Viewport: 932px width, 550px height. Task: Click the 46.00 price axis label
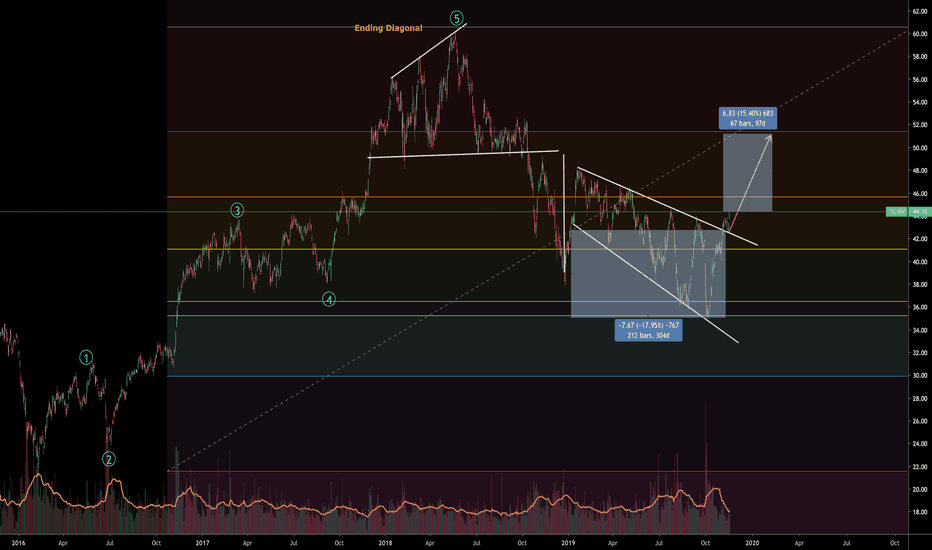(x=920, y=194)
